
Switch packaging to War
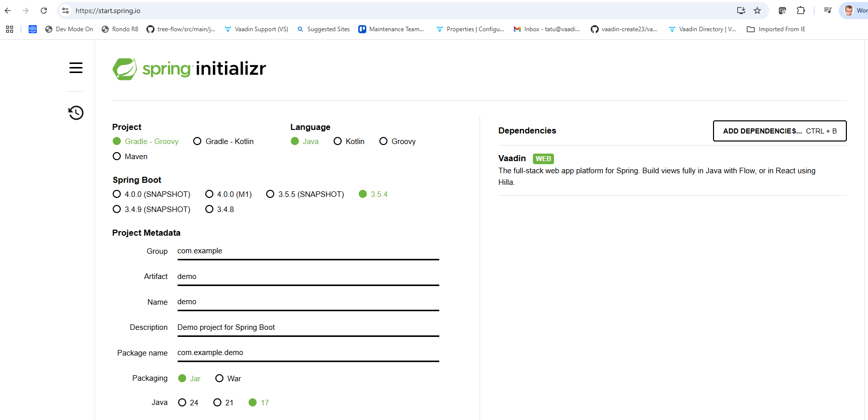click(219, 379)
